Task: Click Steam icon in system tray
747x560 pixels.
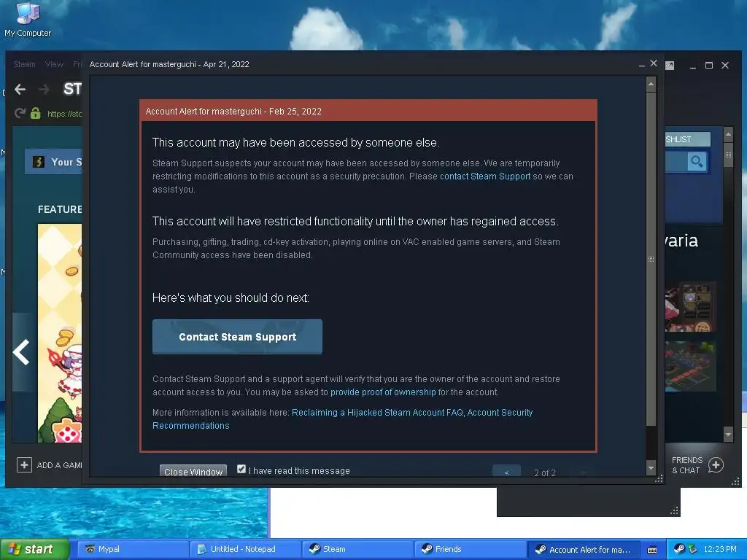Action: 679,549
